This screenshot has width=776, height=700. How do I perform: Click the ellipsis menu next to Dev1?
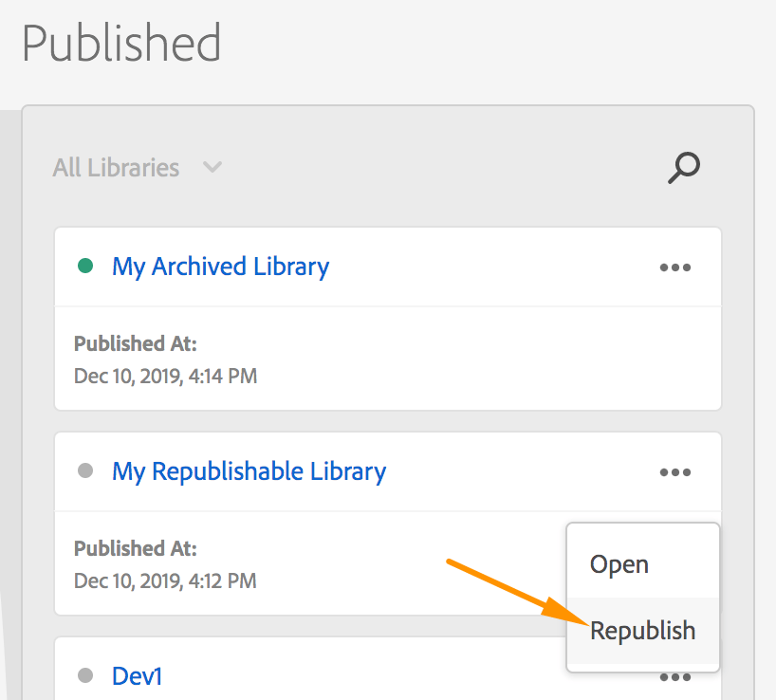pos(675,676)
